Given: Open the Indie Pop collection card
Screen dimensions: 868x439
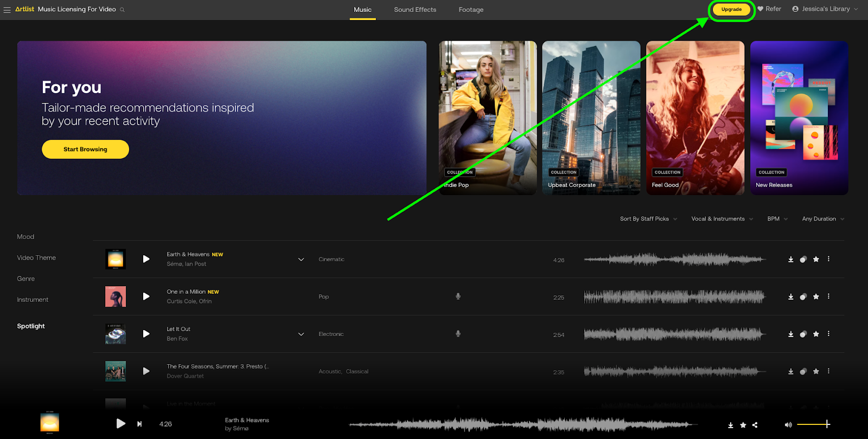Looking at the screenshot, I should point(487,118).
